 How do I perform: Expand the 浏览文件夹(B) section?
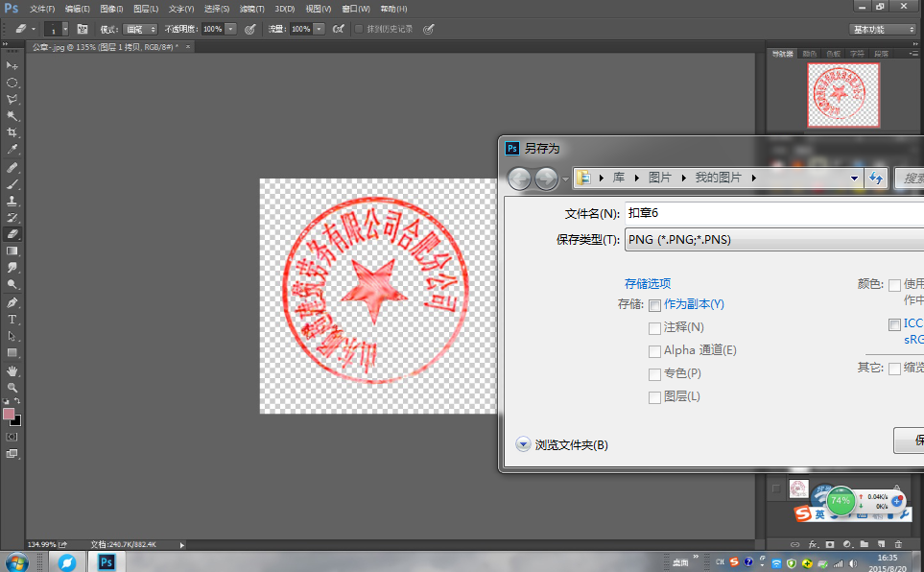point(523,444)
